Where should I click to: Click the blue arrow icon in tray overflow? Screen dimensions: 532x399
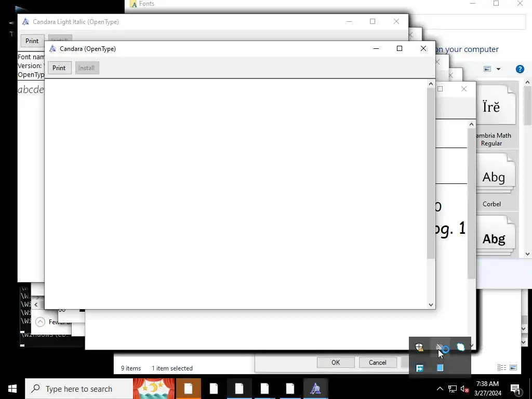[419, 368]
